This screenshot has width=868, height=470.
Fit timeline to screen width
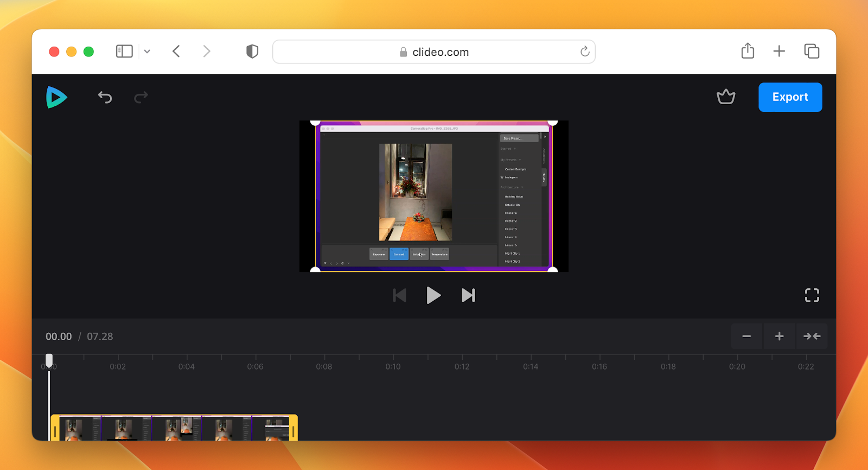tap(812, 336)
